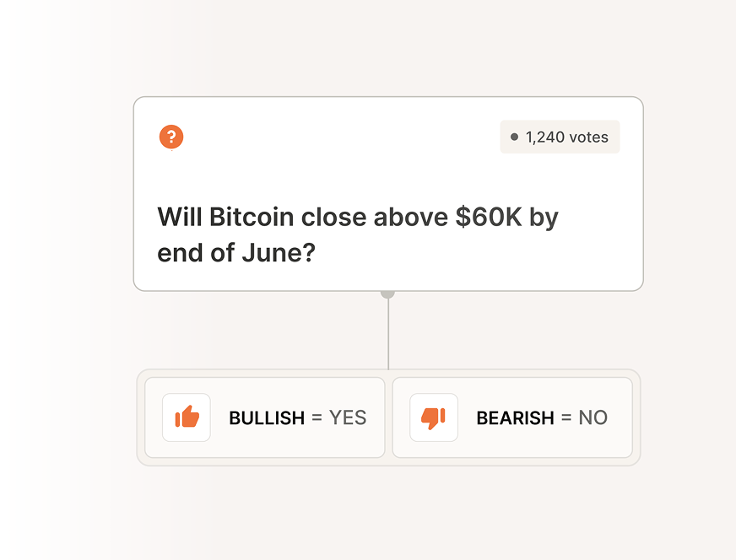Click the connector node under question card
Screen dimensions: 736x560
pos(388,293)
